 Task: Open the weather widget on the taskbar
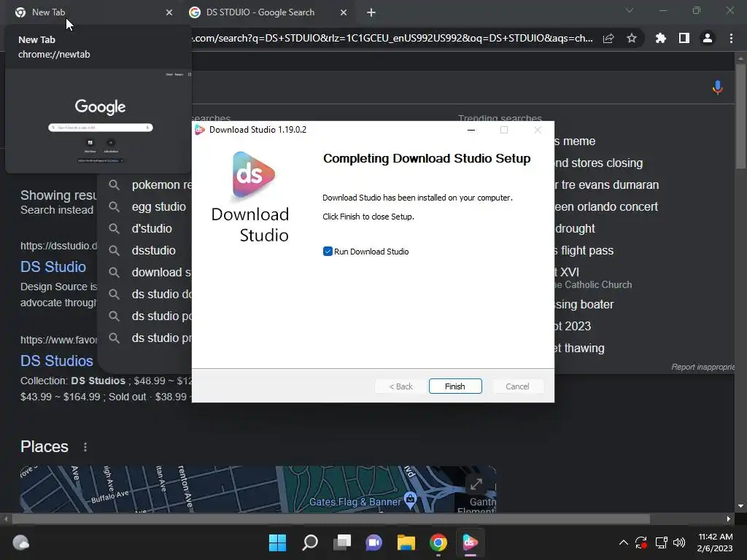pyautogui.click(x=21, y=542)
